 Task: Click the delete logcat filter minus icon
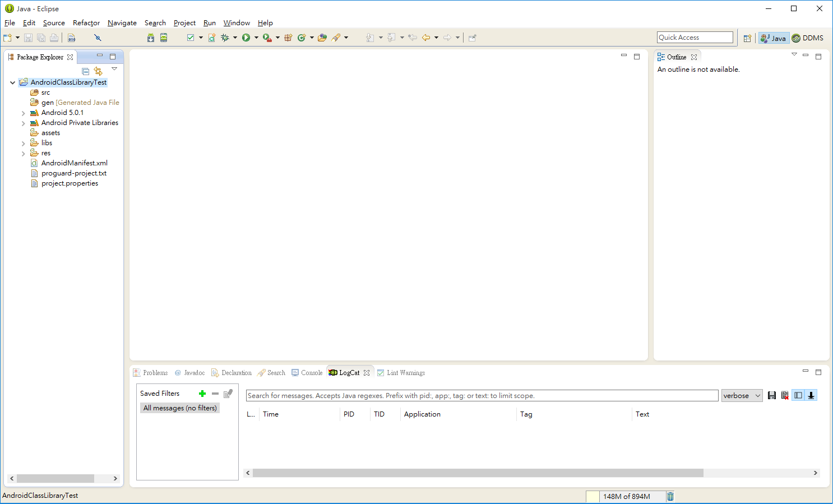[215, 394]
